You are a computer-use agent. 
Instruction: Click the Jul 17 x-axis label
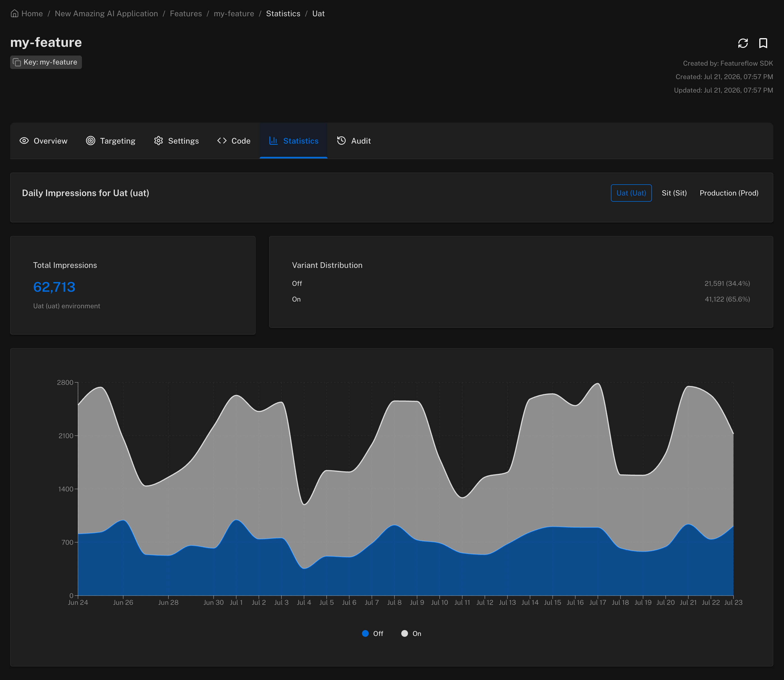[598, 602]
